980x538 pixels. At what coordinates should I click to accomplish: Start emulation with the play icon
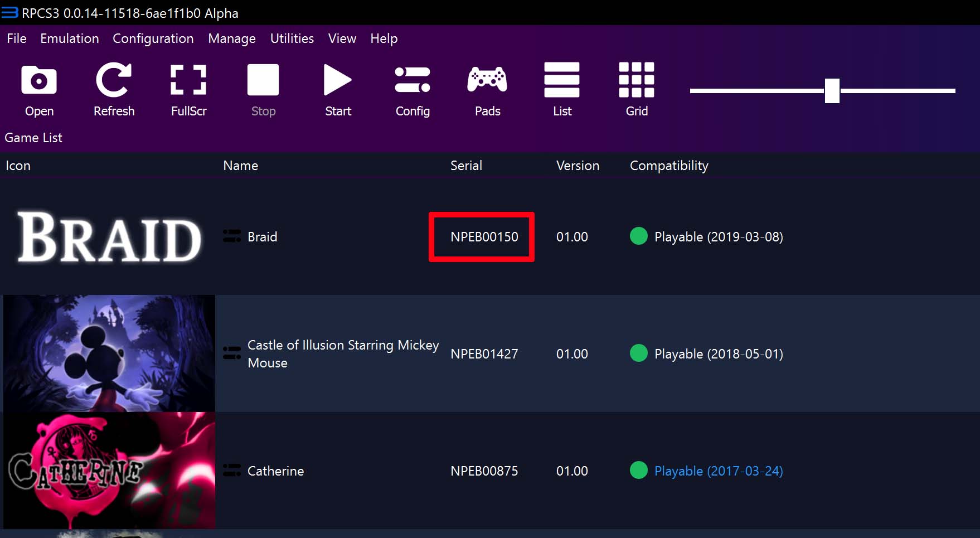(x=338, y=80)
